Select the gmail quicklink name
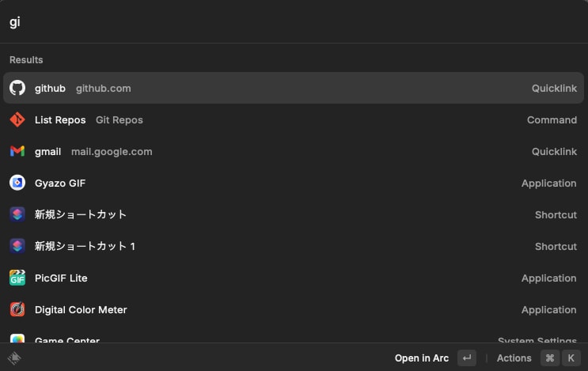This screenshot has height=371, width=588. 48,152
